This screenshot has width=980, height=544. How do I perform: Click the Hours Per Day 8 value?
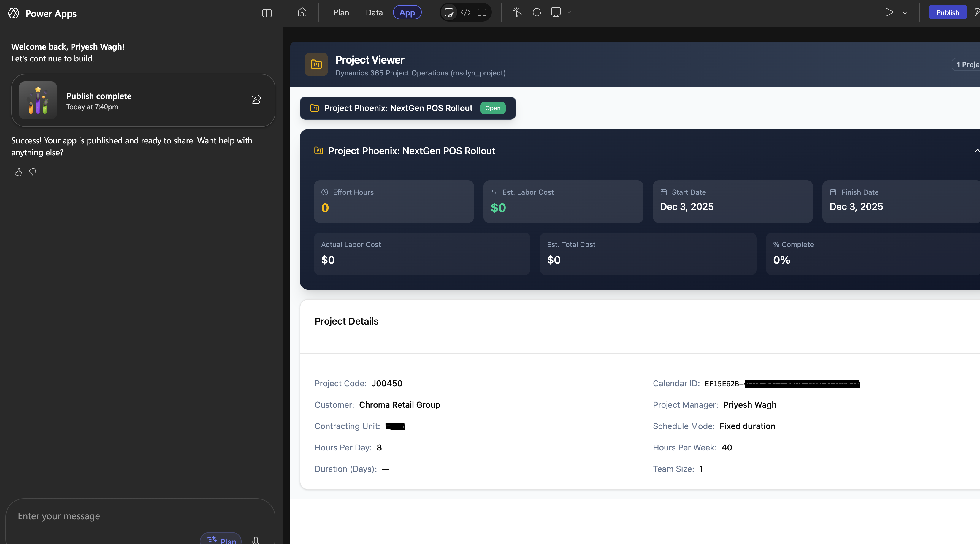point(379,447)
